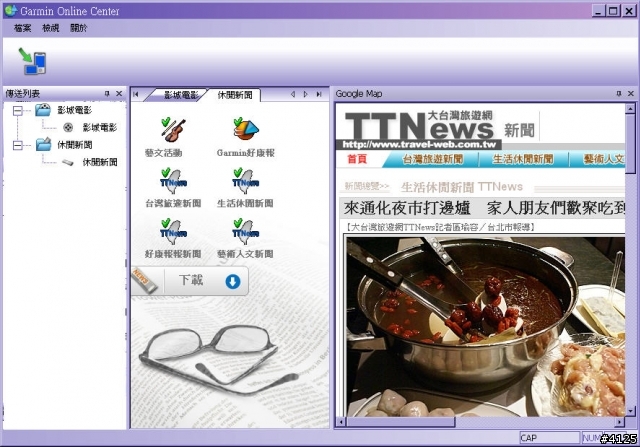
Task: Jump to first tab with leftmost arrow
Action: 136,94
